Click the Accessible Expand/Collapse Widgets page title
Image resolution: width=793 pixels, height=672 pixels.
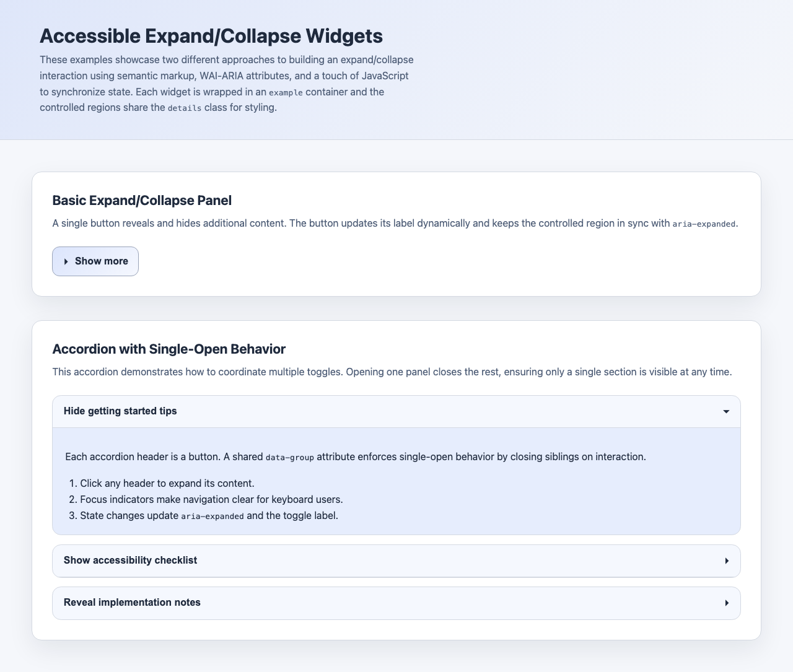(x=211, y=36)
